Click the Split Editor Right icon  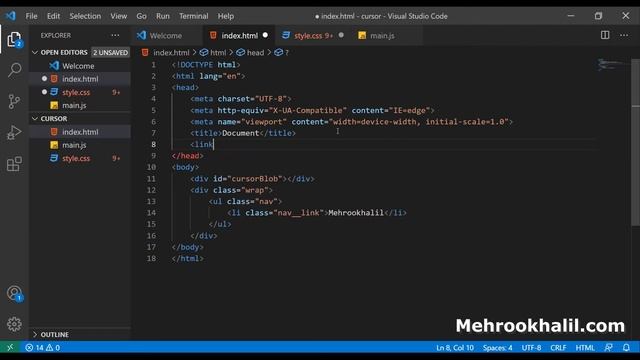[x=605, y=36]
